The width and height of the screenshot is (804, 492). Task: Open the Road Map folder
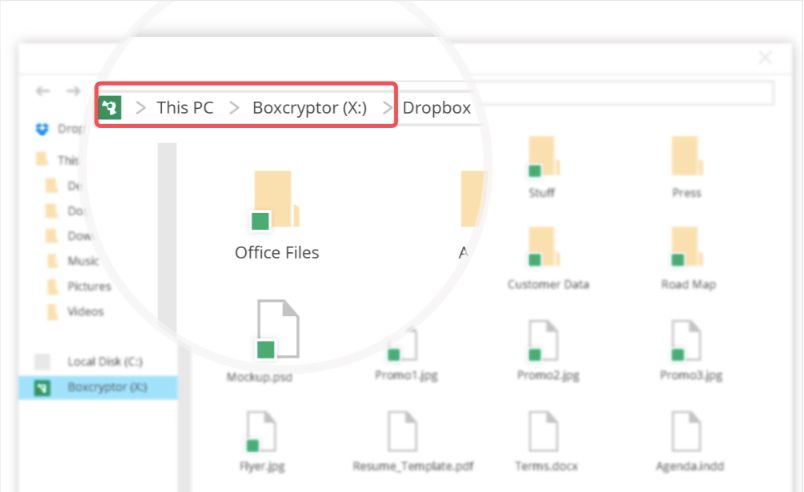[688, 259]
